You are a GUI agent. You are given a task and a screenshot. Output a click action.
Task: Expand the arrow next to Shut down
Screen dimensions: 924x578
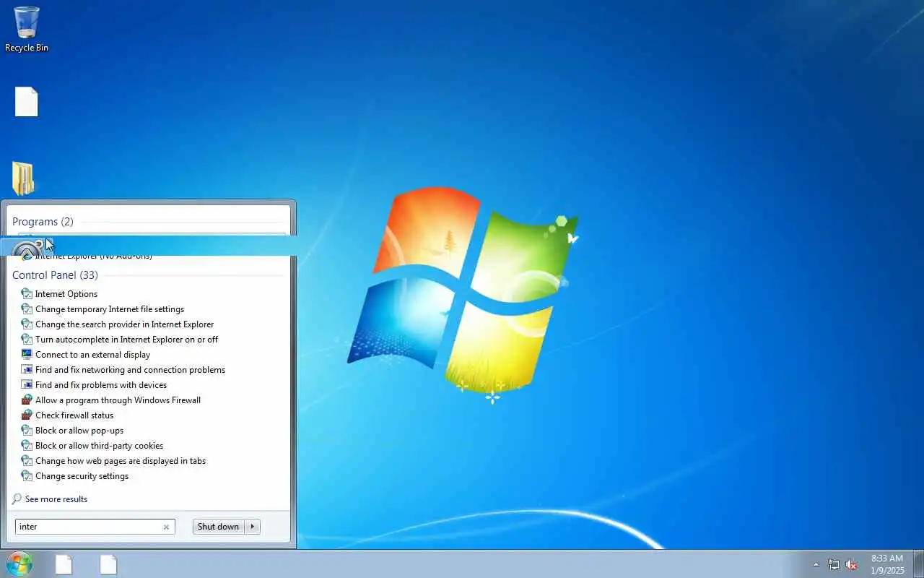[x=253, y=527]
